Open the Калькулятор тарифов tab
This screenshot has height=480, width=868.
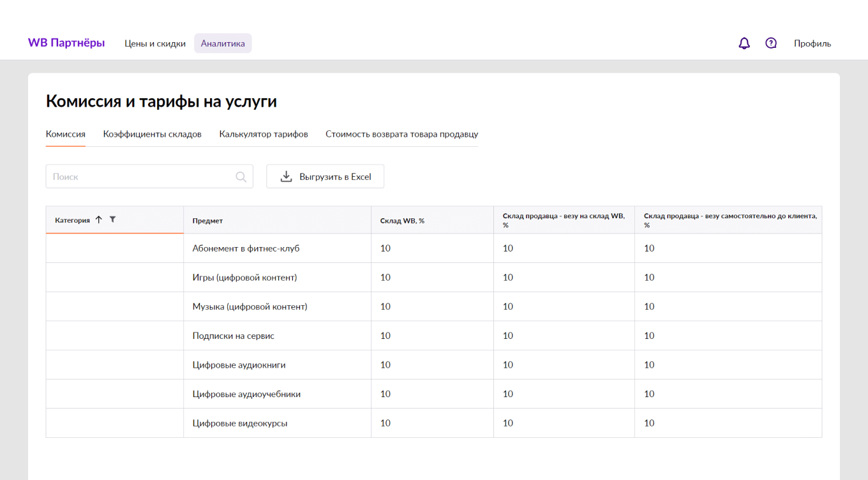tap(263, 134)
